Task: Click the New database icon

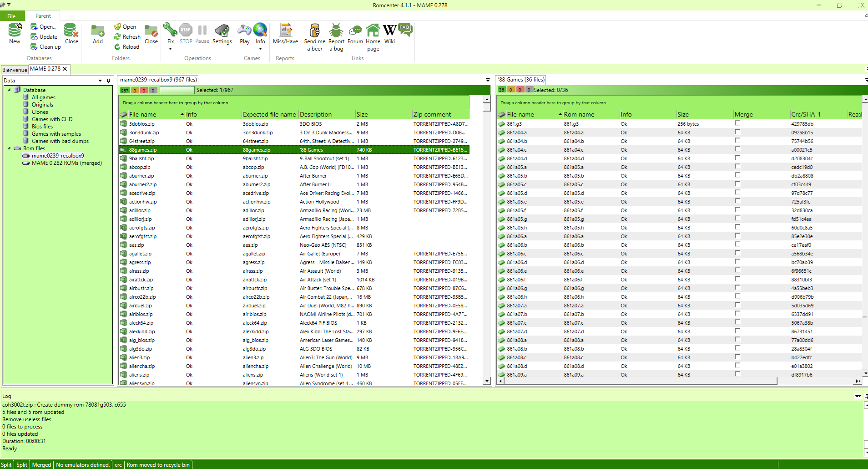Action: pyautogui.click(x=15, y=31)
